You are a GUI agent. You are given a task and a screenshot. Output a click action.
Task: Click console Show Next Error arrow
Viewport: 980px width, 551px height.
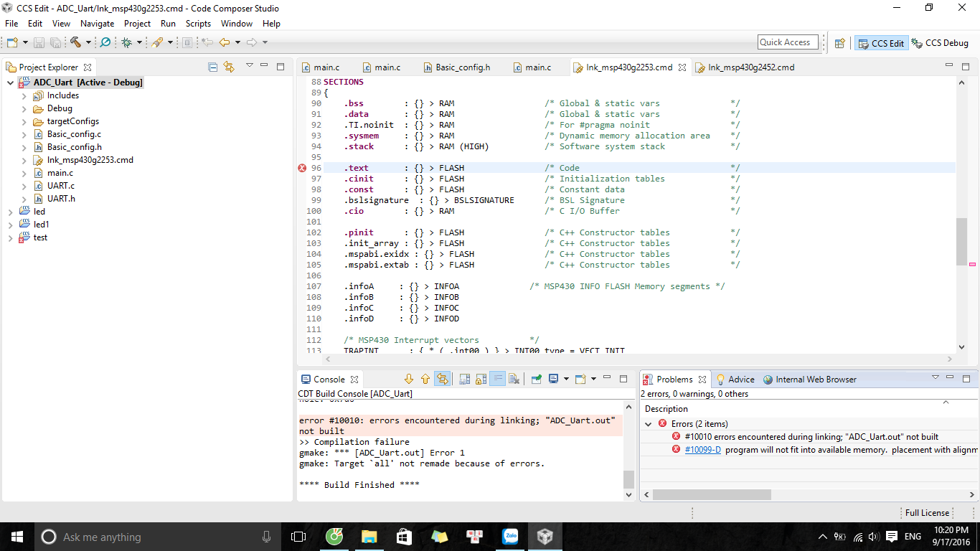pyautogui.click(x=409, y=379)
